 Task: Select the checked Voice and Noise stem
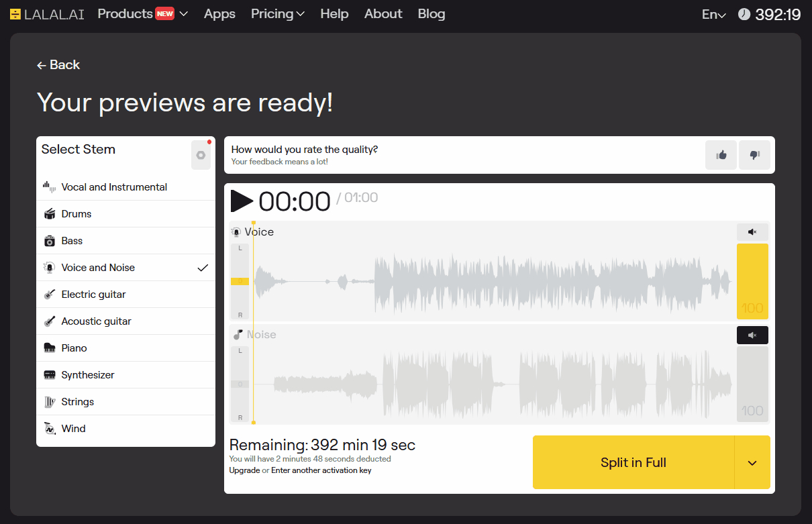[x=125, y=268]
